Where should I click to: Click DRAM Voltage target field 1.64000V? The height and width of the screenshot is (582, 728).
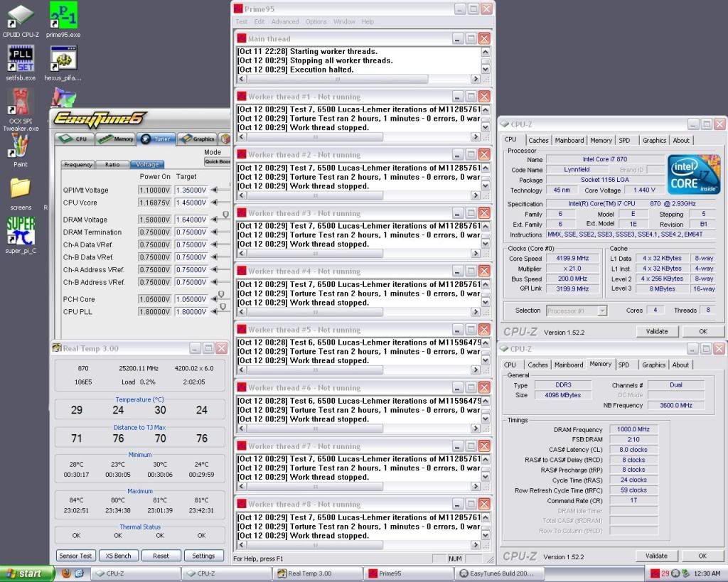(x=191, y=220)
